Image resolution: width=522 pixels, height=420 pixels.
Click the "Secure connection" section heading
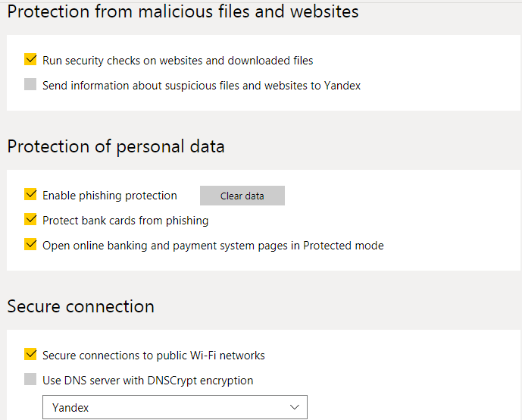pyautogui.click(x=80, y=306)
